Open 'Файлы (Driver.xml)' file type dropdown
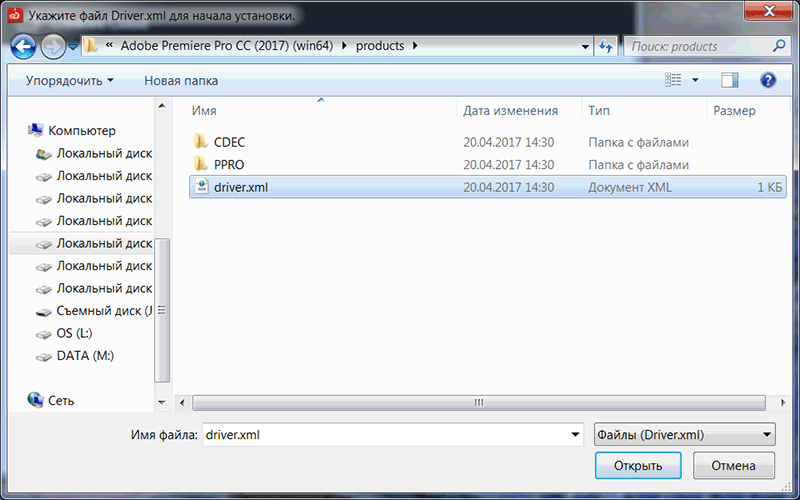The image size is (800, 500). (x=685, y=435)
